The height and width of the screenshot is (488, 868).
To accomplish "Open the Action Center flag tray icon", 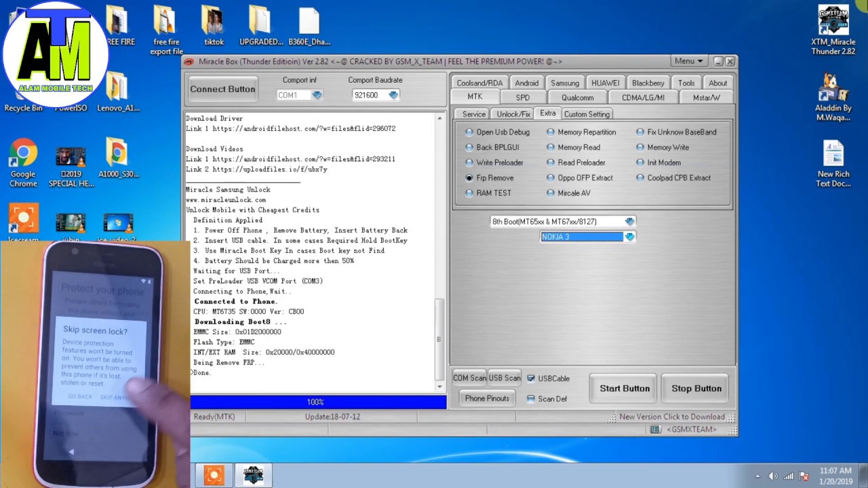I will [804, 476].
